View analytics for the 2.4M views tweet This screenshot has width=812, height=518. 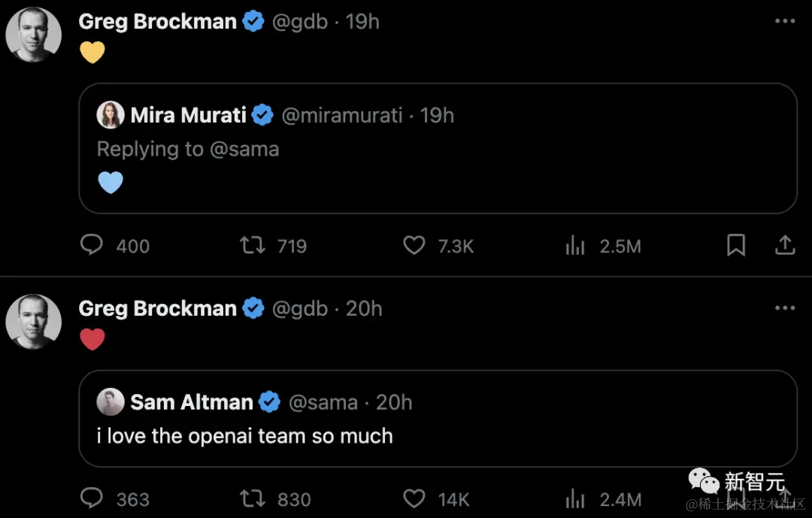(x=575, y=498)
